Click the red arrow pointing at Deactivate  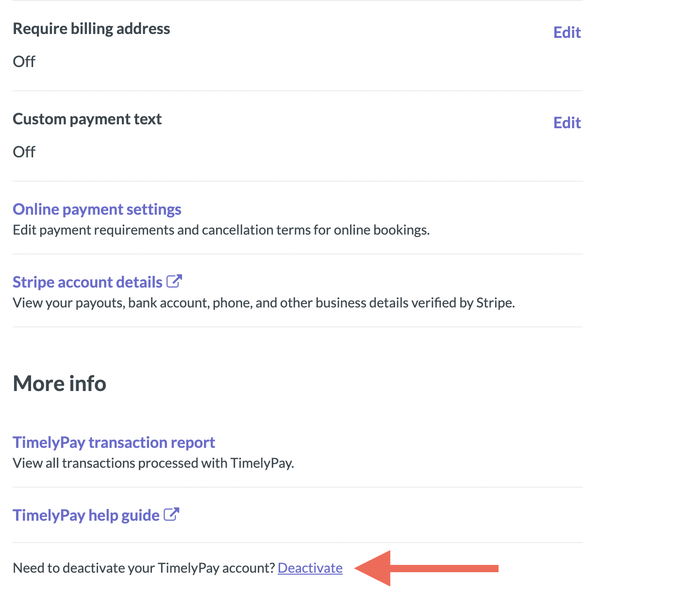click(426, 568)
